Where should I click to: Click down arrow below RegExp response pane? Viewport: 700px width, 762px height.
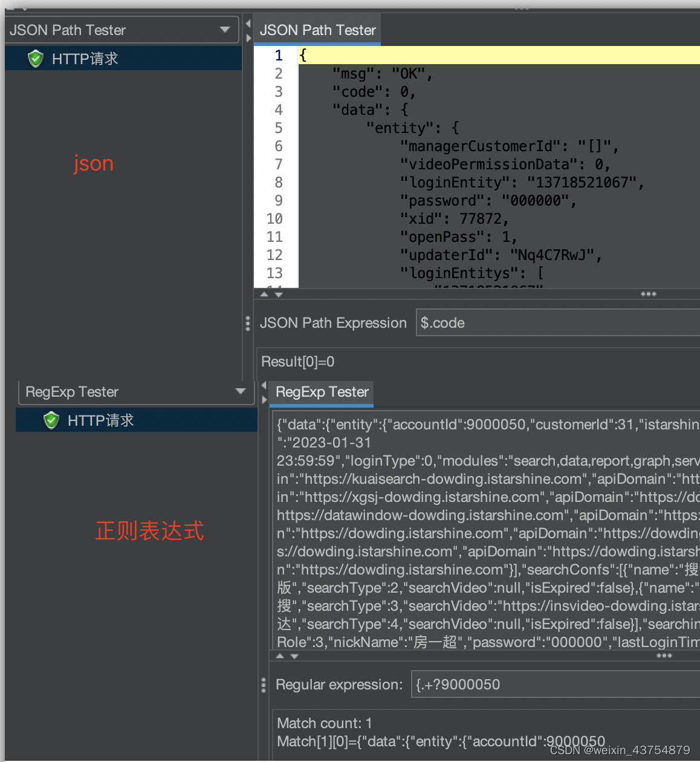click(294, 656)
